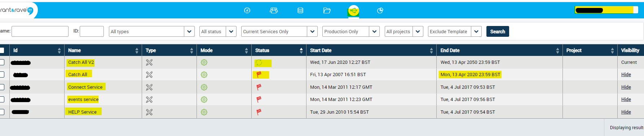Open the dashboard gauge icon in top bar
The height and width of the screenshot is (136, 644).
coord(247,10)
